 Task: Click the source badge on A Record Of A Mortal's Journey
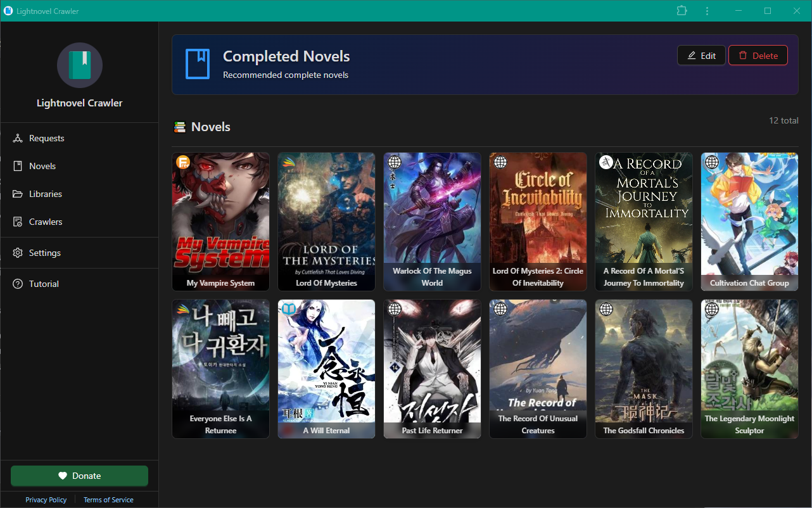click(x=606, y=162)
